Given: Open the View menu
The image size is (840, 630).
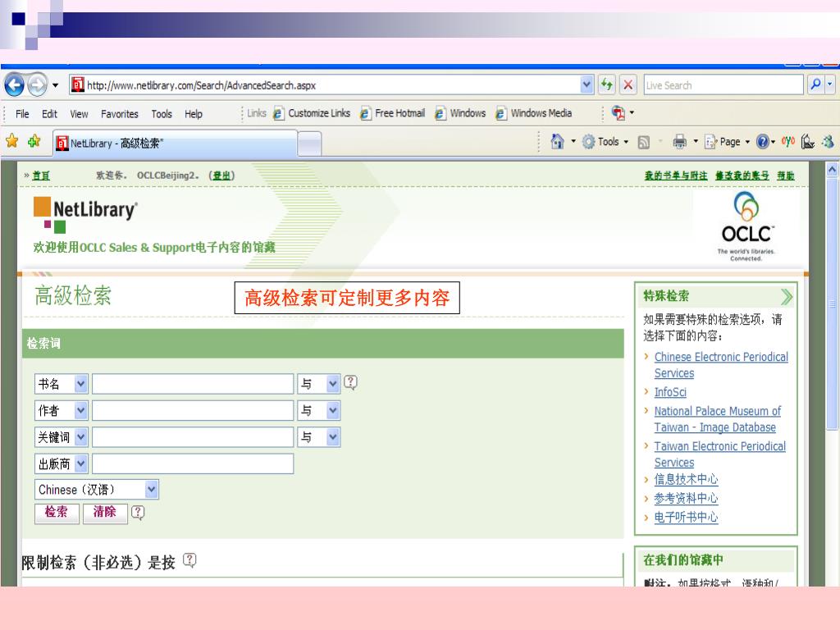Looking at the screenshot, I should coord(79,114).
